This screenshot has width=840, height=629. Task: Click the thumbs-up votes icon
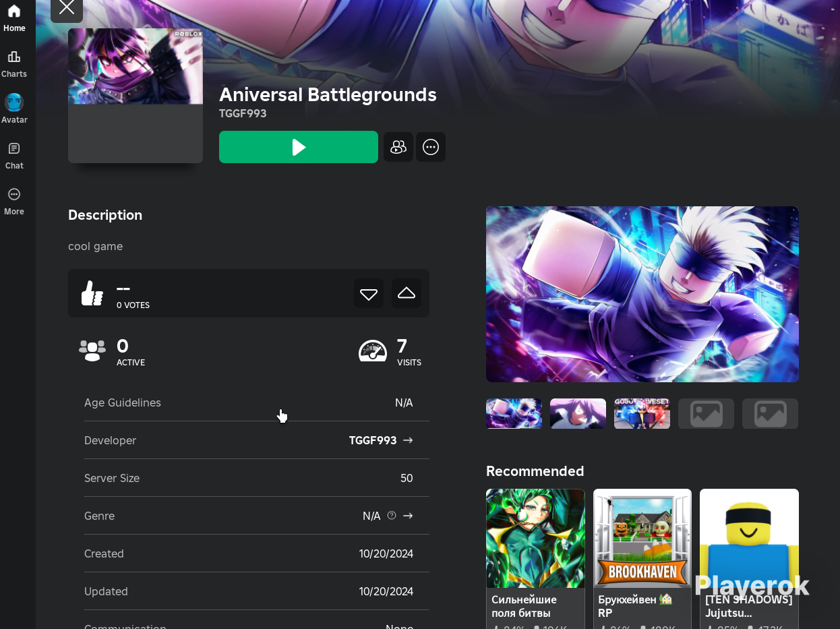(x=92, y=293)
